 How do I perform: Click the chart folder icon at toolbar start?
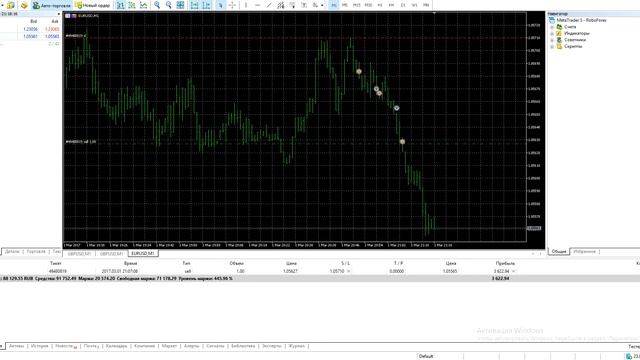point(11,5)
